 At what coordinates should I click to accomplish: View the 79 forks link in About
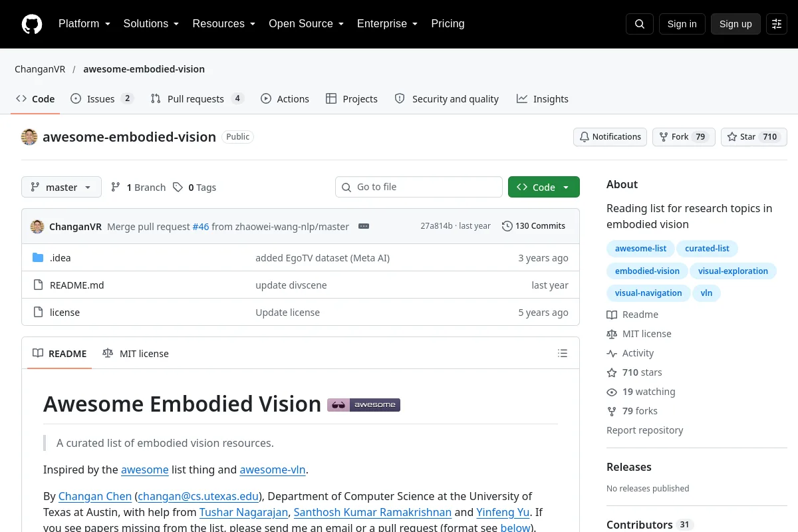[632, 411]
